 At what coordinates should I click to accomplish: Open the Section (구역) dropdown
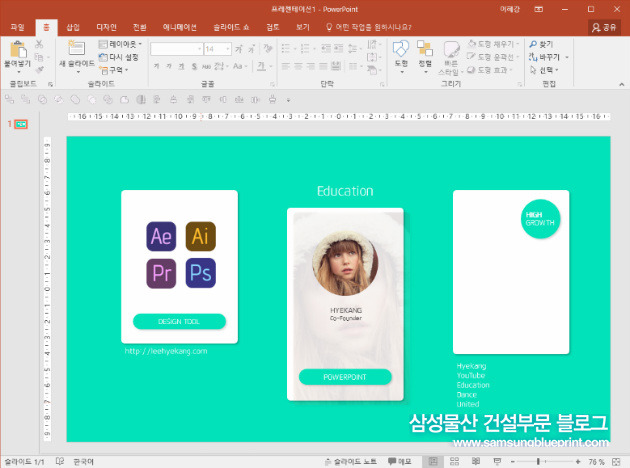click(115, 70)
